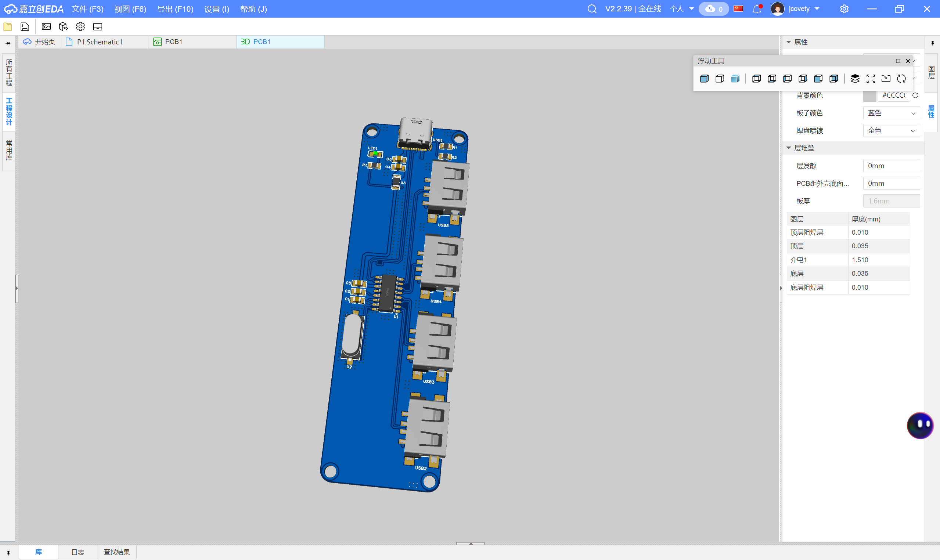The height and width of the screenshot is (560, 940).
Task: Open the 查找结果 bottom tab
Action: tap(116, 552)
